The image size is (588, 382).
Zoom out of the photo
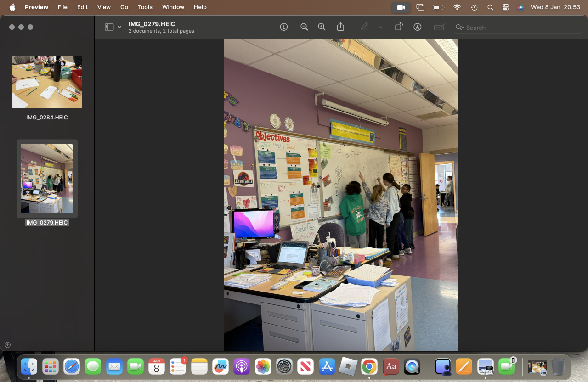(304, 27)
